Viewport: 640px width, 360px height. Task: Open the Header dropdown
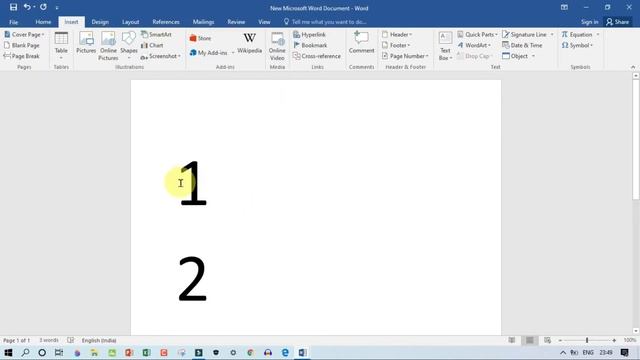(x=397, y=35)
